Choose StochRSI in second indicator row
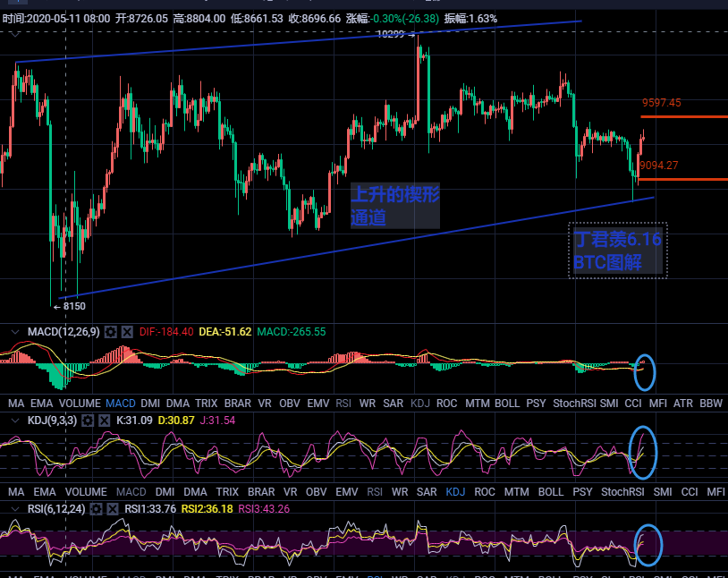The height and width of the screenshot is (578, 728). click(622, 492)
